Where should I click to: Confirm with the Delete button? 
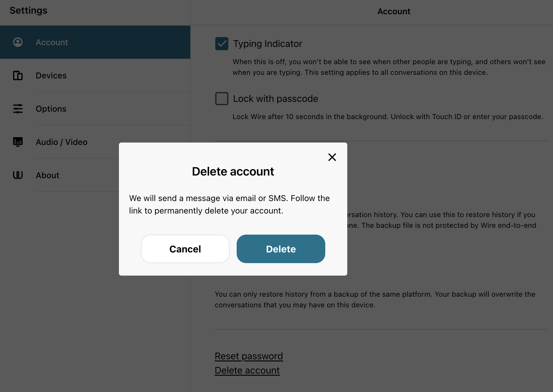(x=281, y=249)
